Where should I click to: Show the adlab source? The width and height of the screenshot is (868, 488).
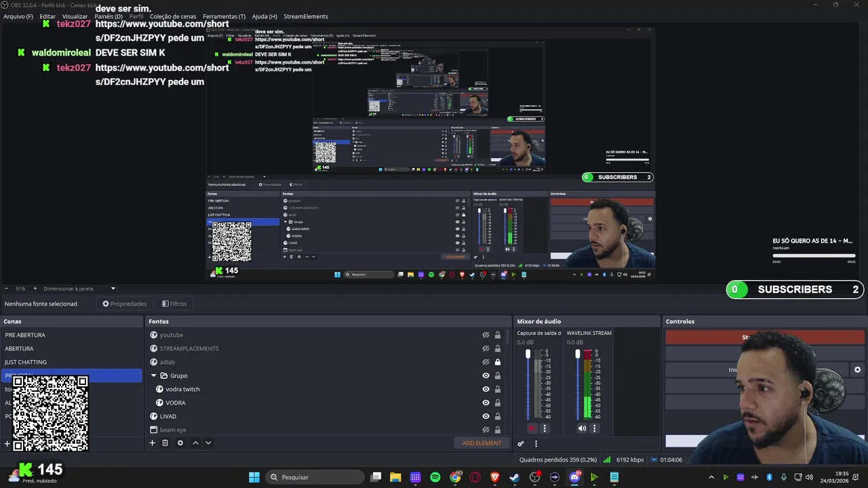click(x=486, y=362)
